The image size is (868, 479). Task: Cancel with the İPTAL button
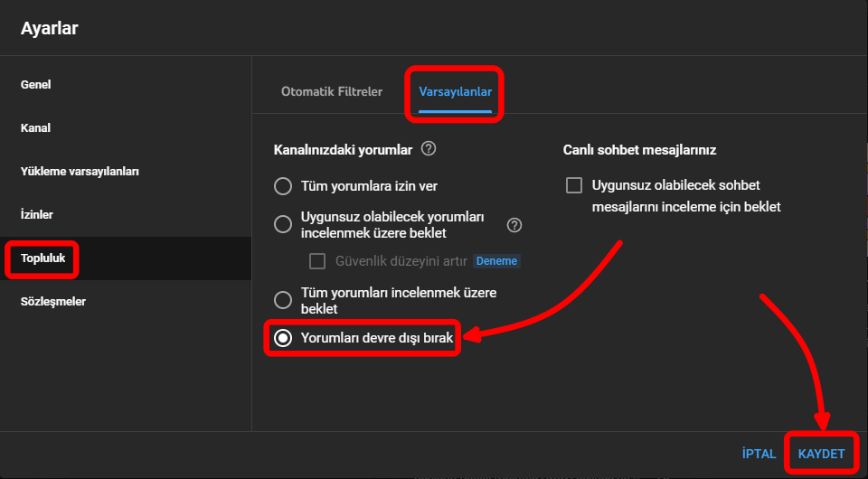tap(759, 455)
